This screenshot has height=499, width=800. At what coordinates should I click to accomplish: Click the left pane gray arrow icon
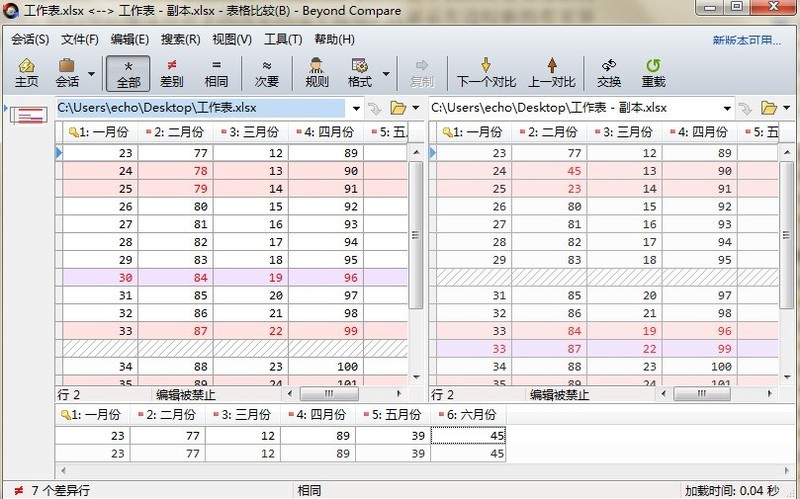pos(375,108)
